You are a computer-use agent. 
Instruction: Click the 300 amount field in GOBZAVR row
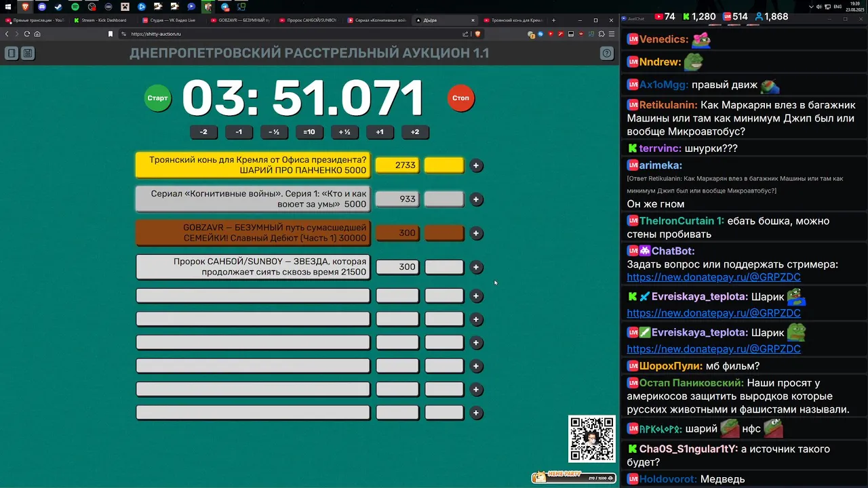(397, 233)
